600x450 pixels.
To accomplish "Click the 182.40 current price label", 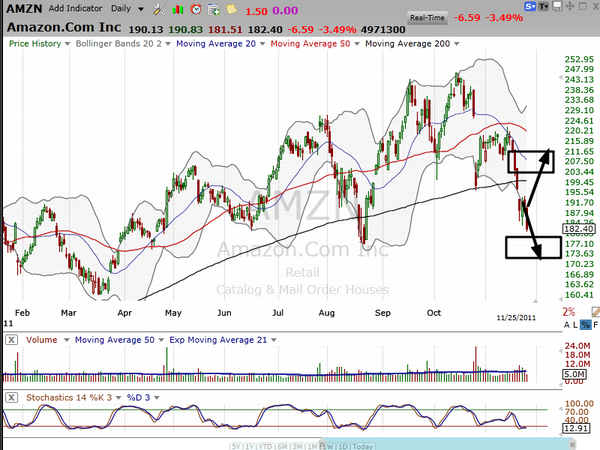I will pyautogui.click(x=579, y=229).
